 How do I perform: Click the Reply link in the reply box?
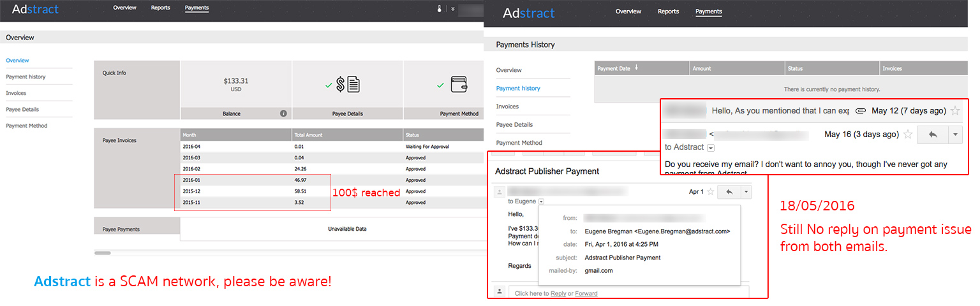pyautogui.click(x=558, y=293)
